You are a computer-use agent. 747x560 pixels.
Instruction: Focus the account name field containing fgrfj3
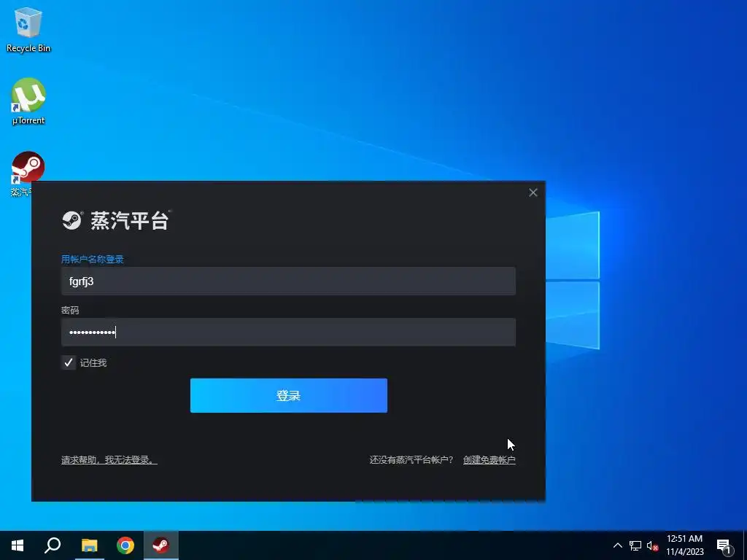coord(288,281)
